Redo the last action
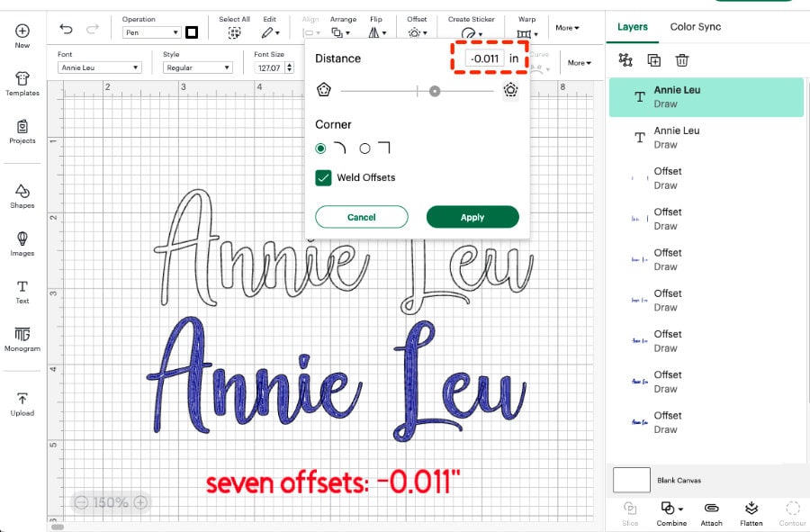 pos(93,29)
